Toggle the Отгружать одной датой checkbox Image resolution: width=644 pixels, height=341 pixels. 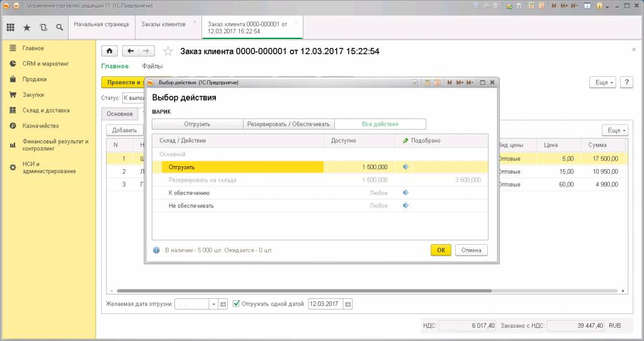click(x=236, y=304)
